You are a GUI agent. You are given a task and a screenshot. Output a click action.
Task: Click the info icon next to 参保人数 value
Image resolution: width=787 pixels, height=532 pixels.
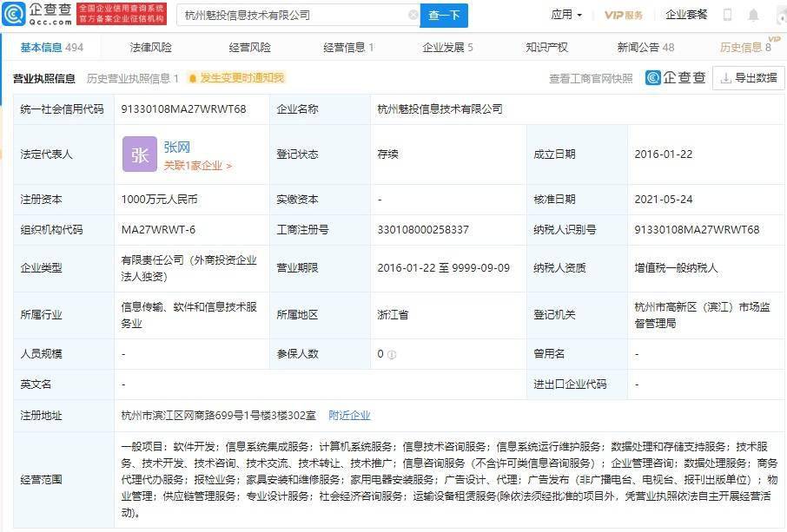click(x=392, y=354)
